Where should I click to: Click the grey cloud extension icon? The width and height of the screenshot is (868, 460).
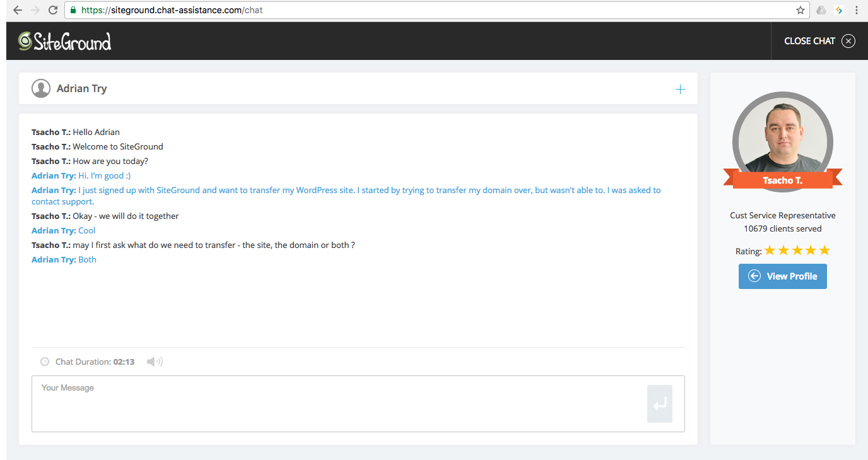pyautogui.click(x=821, y=10)
